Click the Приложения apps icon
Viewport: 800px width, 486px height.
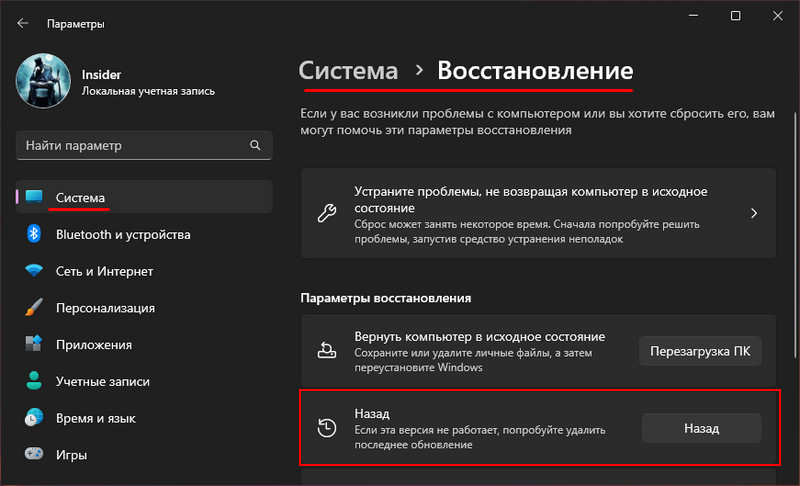pos(34,343)
